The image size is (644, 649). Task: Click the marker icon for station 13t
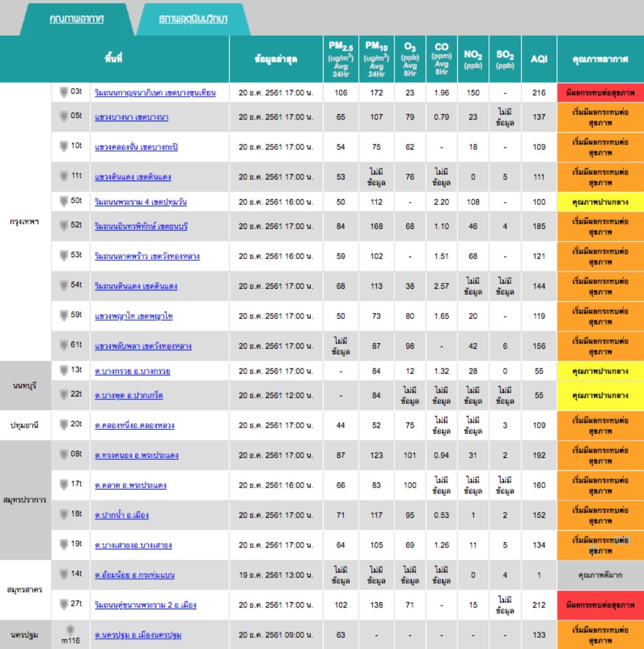pyautogui.click(x=63, y=370)
